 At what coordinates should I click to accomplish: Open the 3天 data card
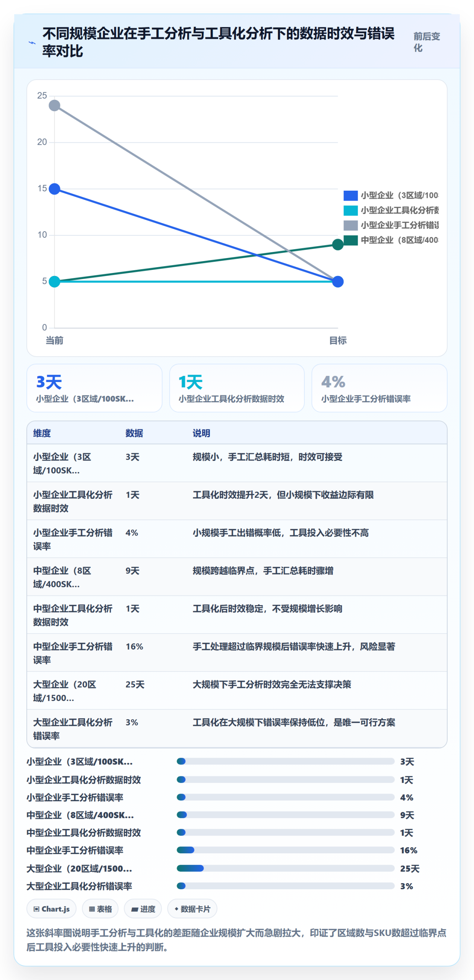[94, 388]
